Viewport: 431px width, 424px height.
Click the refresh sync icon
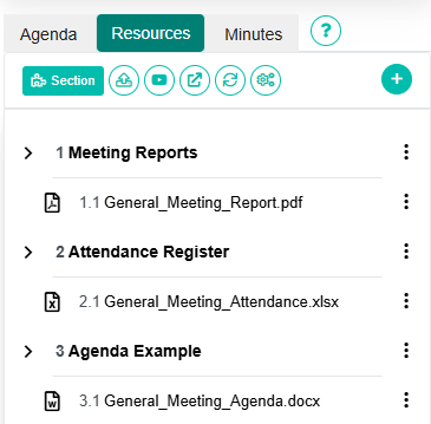(230, 80)
